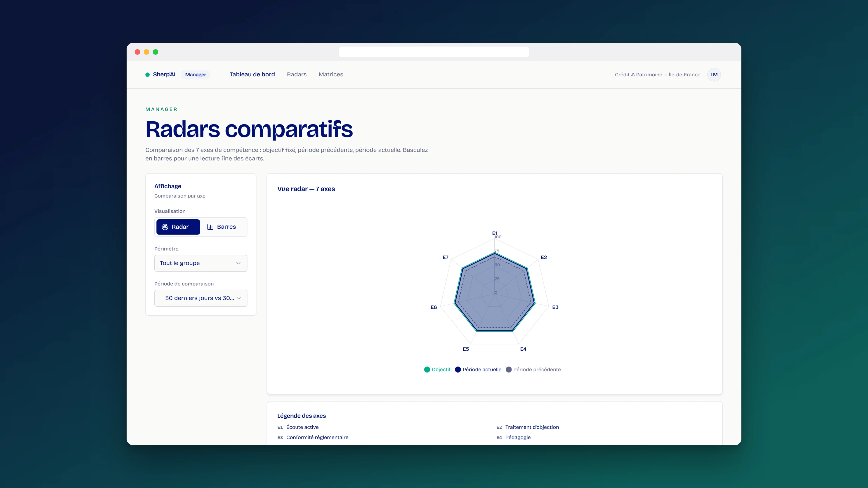Click the E6 axis label on radar
This screenshot has height=488, width=868.
[x=434, y=307]
